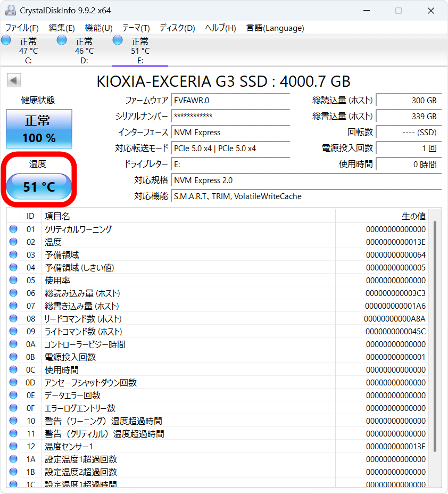Click the status orb for リードコマンド数 row

(13, 318)
